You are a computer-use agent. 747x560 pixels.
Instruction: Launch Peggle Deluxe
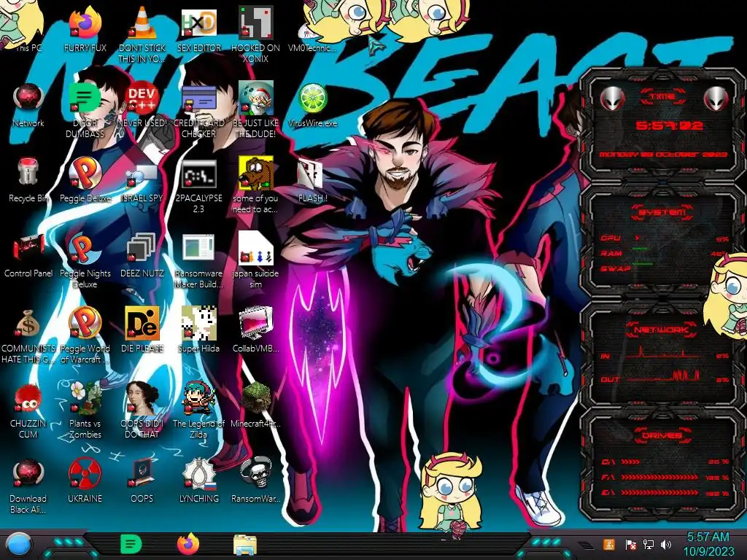[85, 174]
